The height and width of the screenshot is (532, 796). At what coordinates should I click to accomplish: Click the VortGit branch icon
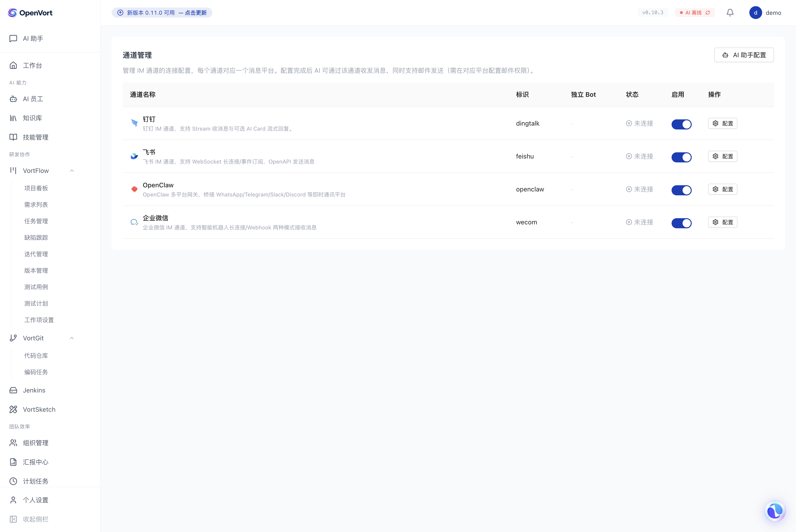click(13, 338)
